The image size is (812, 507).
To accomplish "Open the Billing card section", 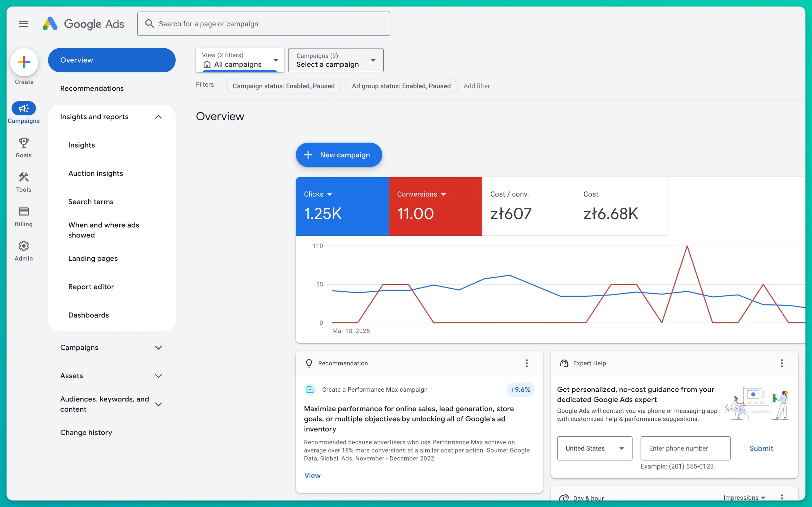I will pos(24,217).
